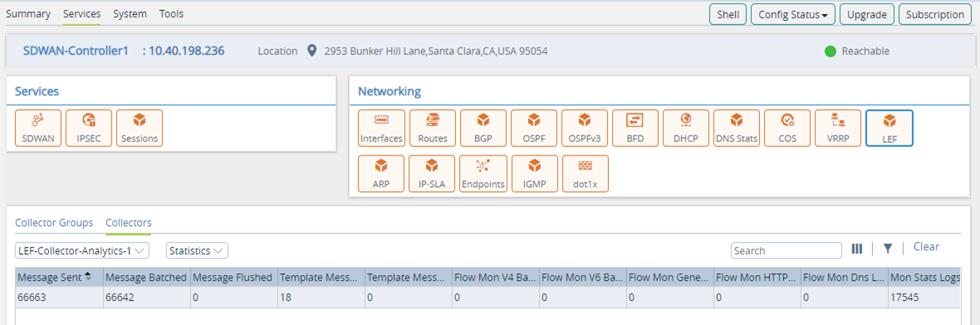Open the Routes networking icon
980x325 pixels.
(x=433, y=128)
